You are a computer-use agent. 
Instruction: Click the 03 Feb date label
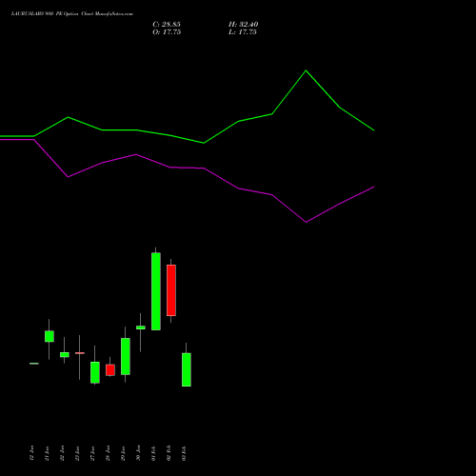click(x=184, y=453)
